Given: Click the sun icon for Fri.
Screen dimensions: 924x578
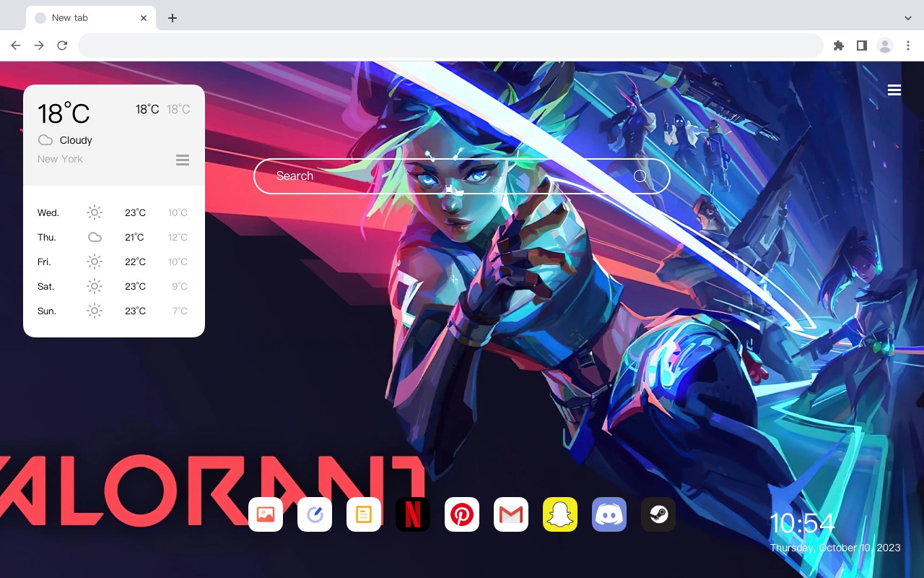Looking at the screenshot, I should click(x=95, y=262).
